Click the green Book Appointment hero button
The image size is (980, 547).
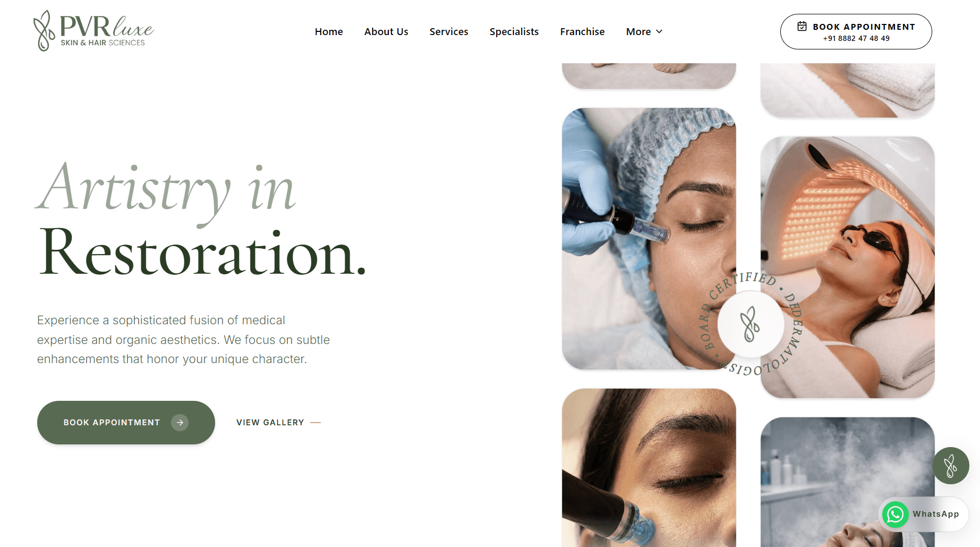point(126,423)
